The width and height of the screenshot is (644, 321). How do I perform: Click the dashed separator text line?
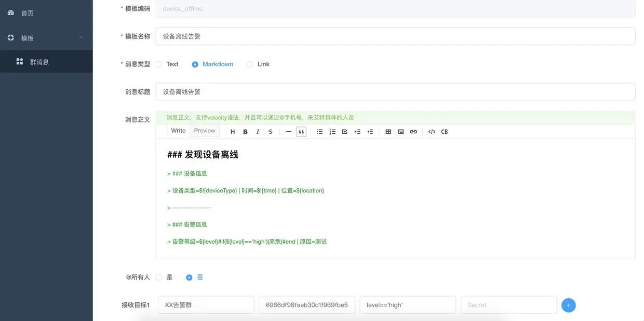[x=189, y=208]
